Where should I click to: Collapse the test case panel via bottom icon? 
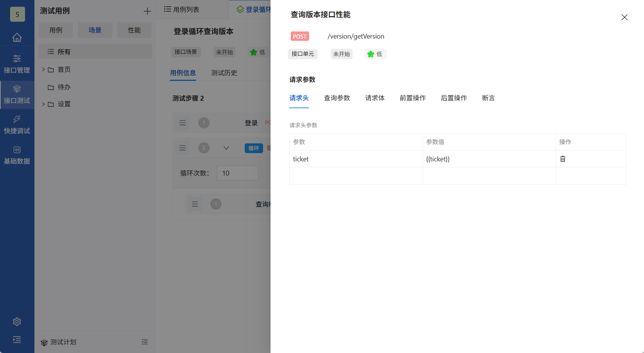point(145,342)
